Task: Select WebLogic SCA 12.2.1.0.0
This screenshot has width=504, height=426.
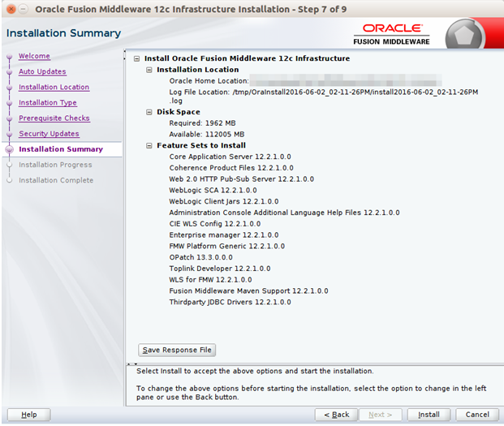Action: [213, 190]
